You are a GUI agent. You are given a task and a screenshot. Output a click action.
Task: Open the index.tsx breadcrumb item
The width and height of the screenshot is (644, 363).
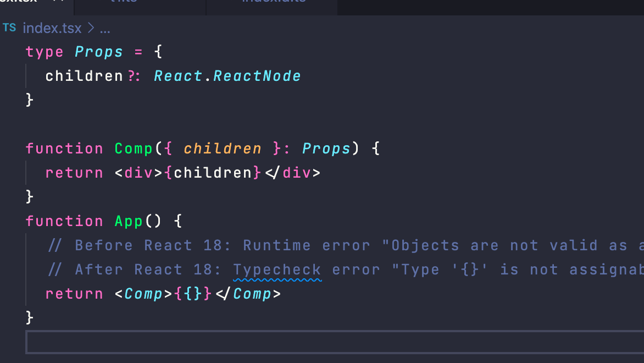pos(52,28)
